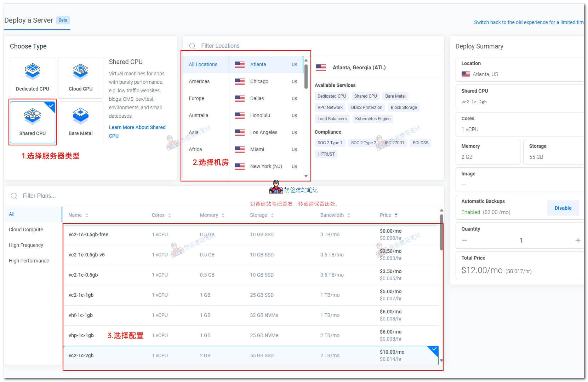This screenshot has width=588, height=382.
Task: Decrease quantity with the minus icon
Action: click(x=464, y=240)
